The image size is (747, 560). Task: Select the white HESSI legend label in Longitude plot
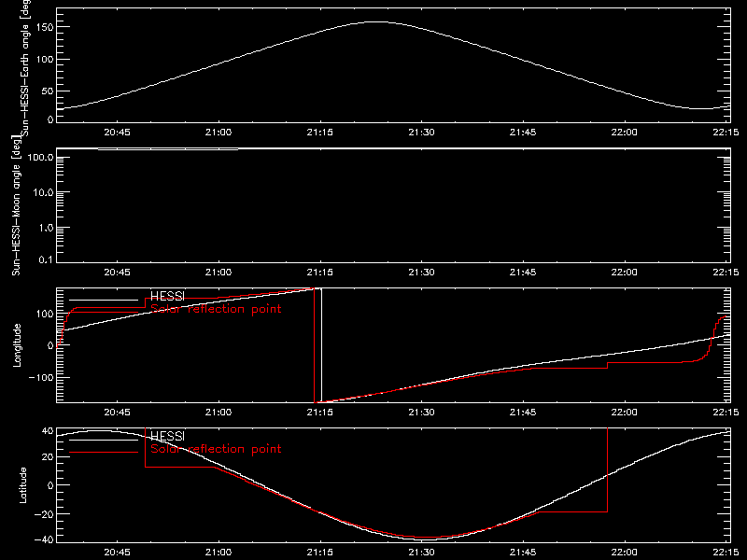point(167,296)
